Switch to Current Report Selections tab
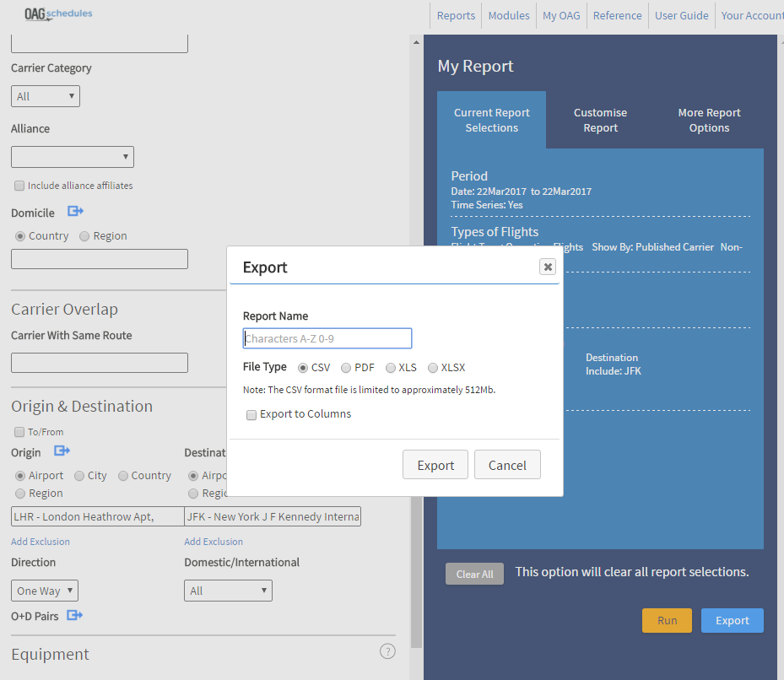The image size is (784, 680). coord(491,120)
